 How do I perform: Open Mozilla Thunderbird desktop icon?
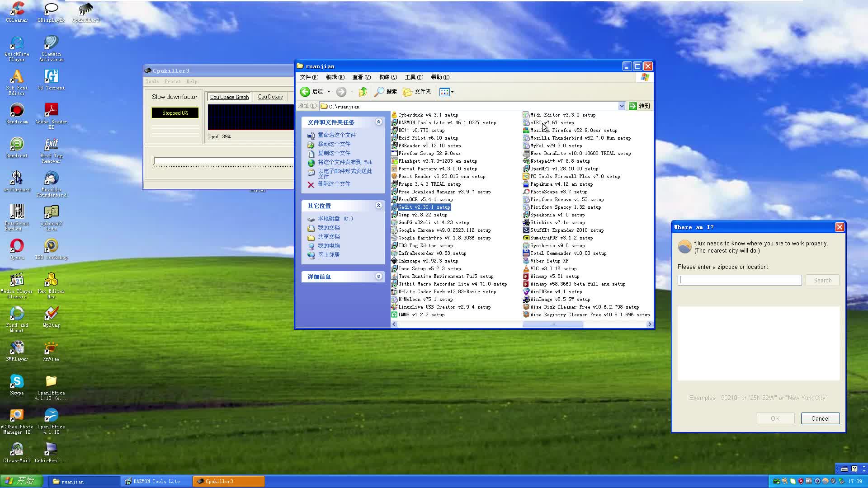(51, 179)
